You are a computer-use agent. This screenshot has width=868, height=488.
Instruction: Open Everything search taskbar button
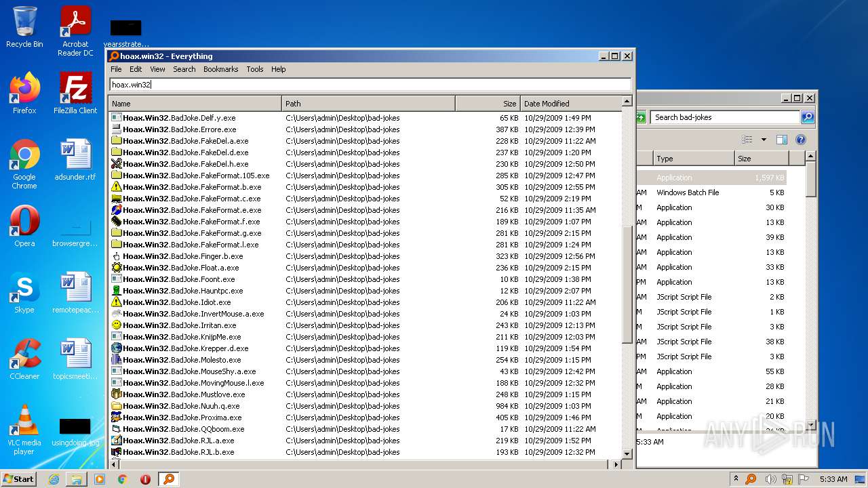click(169, 479)
